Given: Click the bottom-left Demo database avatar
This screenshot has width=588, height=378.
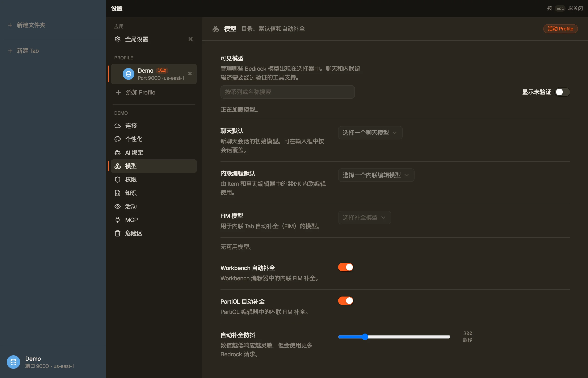Looking at the screenshot, I should 13,362.
